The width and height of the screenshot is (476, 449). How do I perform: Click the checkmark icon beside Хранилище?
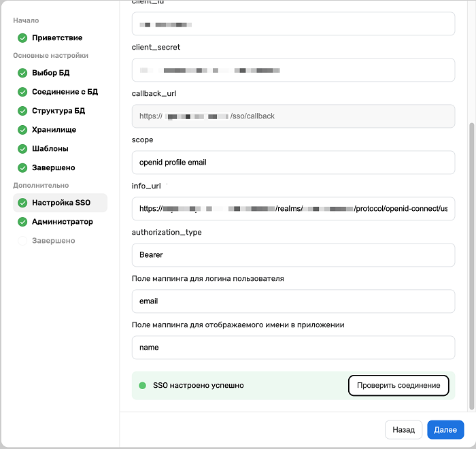(23, 130)
